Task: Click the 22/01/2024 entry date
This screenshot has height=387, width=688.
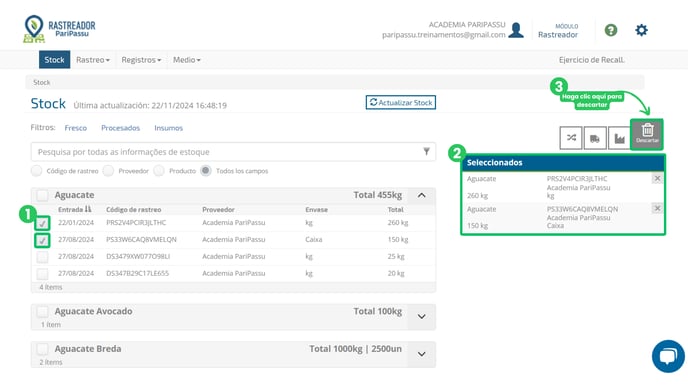Action: coord(76,223)
